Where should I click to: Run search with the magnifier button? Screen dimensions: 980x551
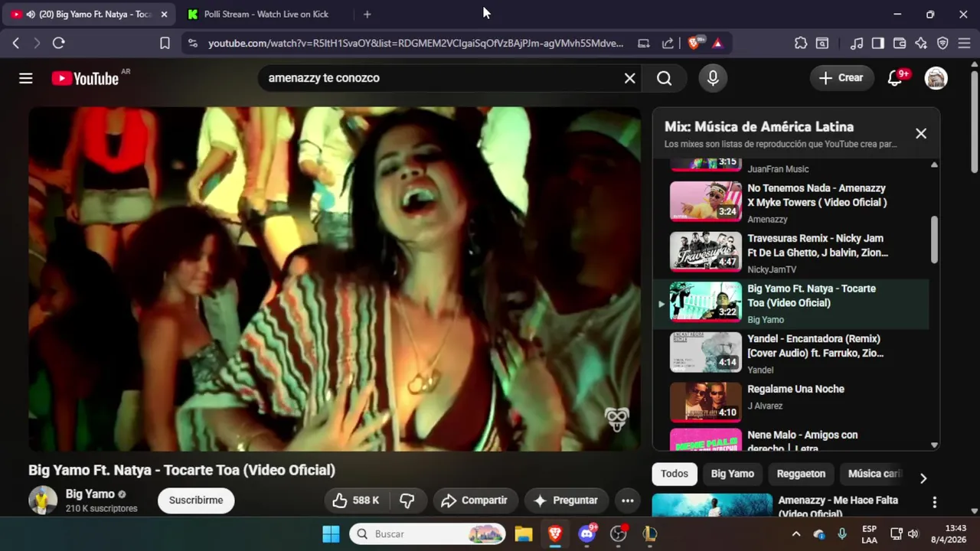(x=664, y=78)
